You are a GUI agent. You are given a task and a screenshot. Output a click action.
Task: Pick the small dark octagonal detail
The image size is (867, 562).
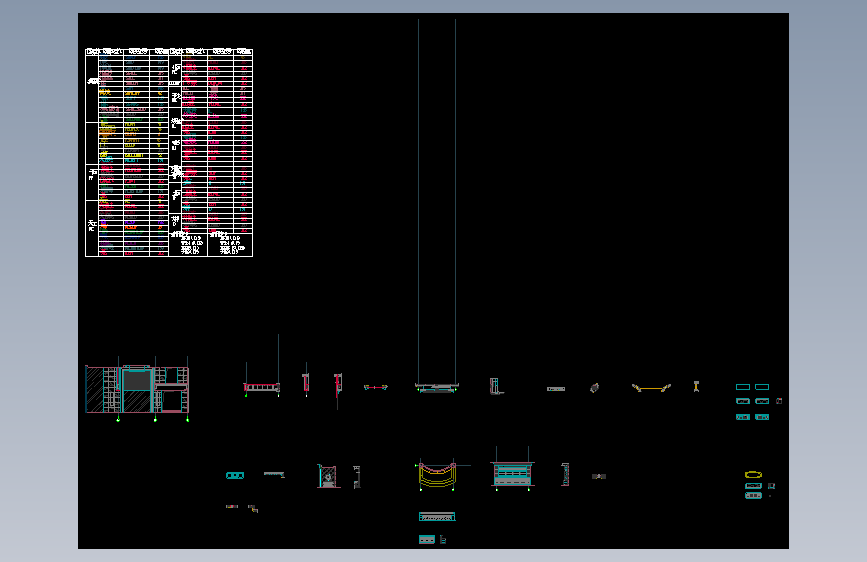pos(594,388)
